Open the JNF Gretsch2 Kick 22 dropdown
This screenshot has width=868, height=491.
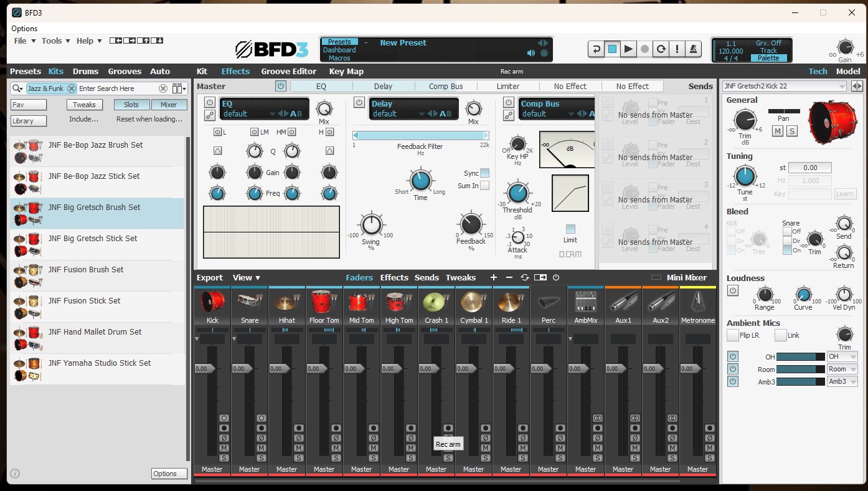[x=785, y=87]
